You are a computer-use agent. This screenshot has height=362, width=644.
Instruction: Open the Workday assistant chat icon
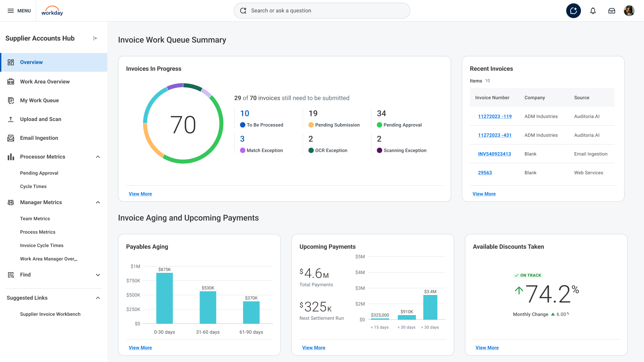pos(573,11)
